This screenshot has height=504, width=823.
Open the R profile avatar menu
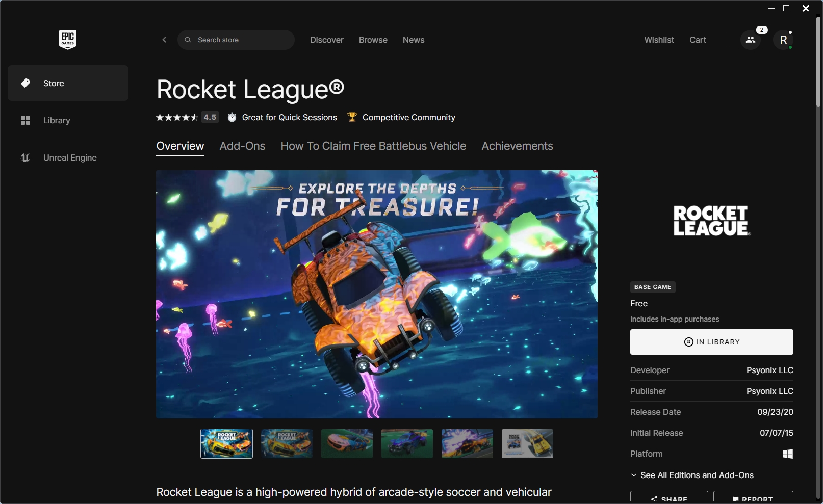coord(783,40)
